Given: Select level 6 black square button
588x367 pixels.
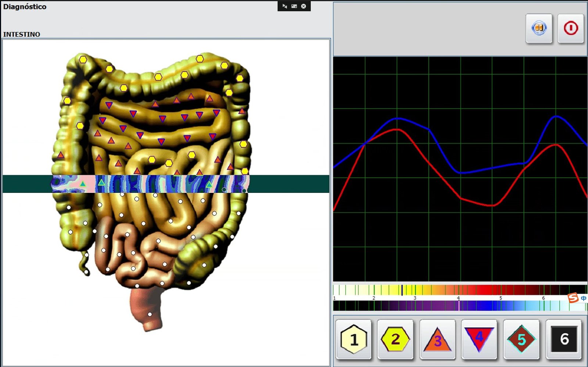Looking at the screenshot, I should point(564,339).
